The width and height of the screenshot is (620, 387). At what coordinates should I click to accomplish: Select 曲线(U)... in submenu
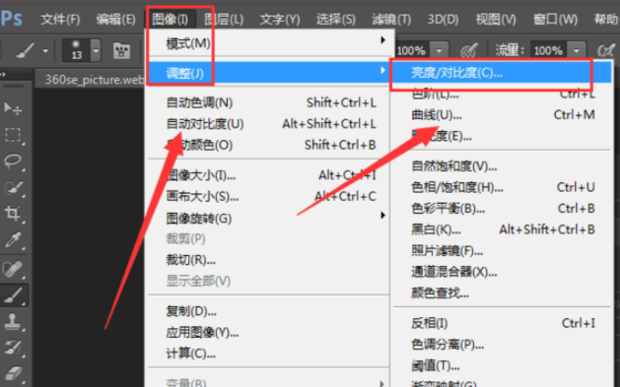(502, 115)
